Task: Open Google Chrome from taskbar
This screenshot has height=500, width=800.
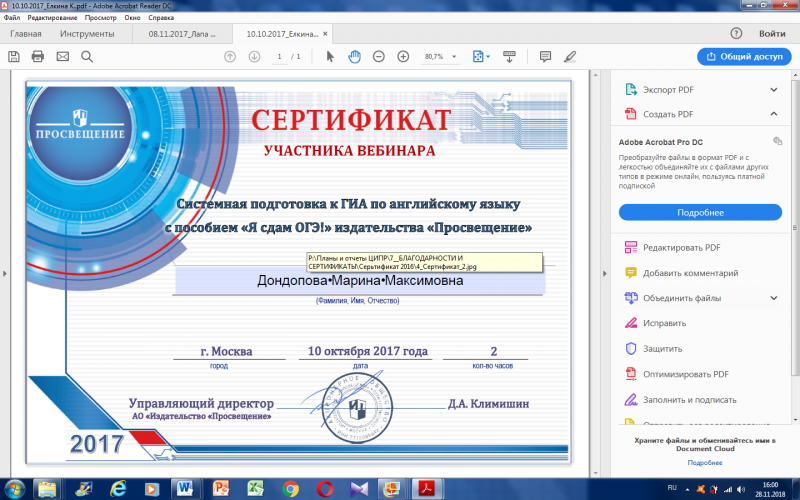Action: (290, 489)
